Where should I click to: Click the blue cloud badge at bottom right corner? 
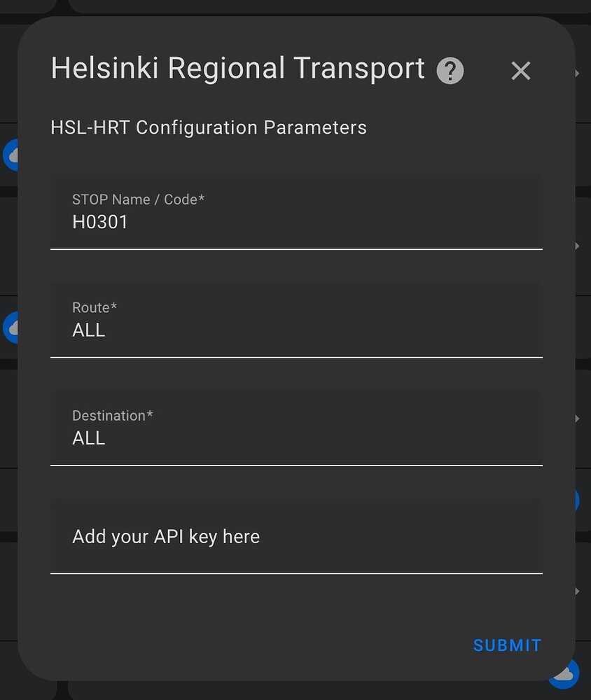[x=564, y=673]
